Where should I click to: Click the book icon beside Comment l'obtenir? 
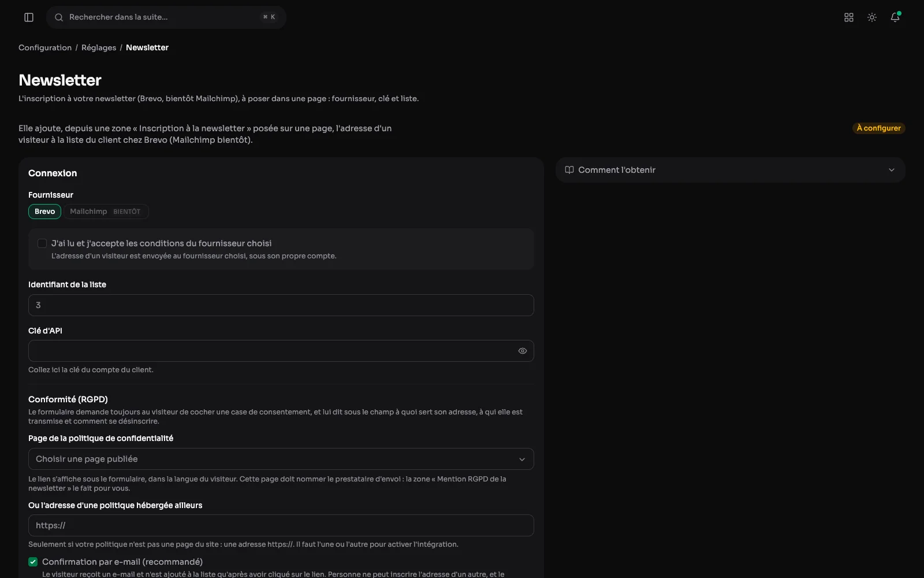click(569, 170)
